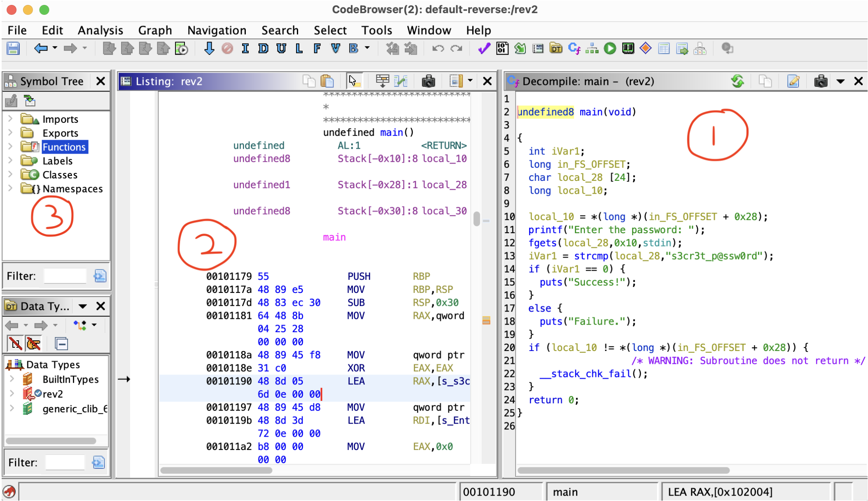
Task: Open the Listing edit-fields dropdown arrow
Action: pos(470,80)
